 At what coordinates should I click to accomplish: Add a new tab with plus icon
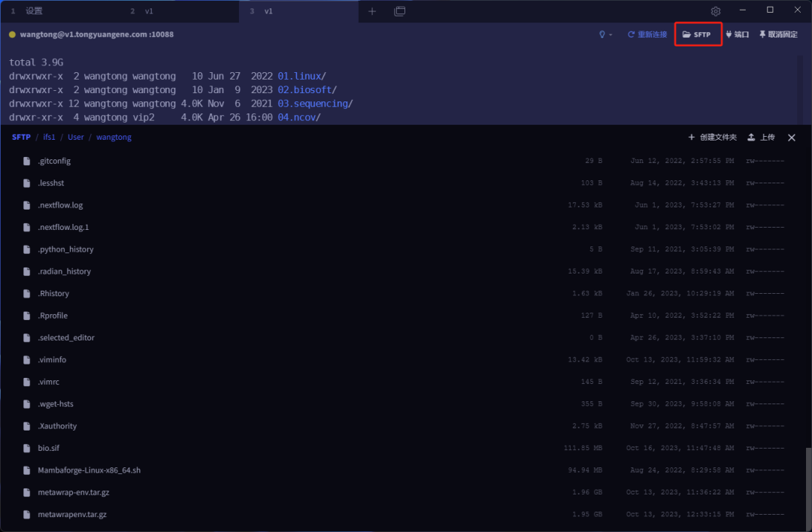372,11
